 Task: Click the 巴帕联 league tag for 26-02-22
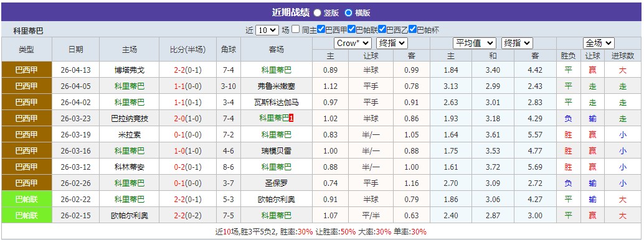click(x=27, y=200)
